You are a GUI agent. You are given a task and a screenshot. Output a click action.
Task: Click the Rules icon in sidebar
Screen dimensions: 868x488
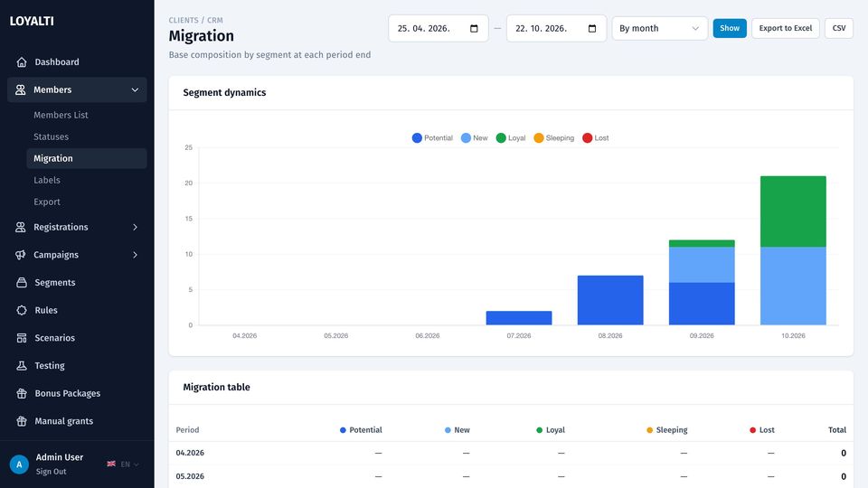click(x=22, y=310)
